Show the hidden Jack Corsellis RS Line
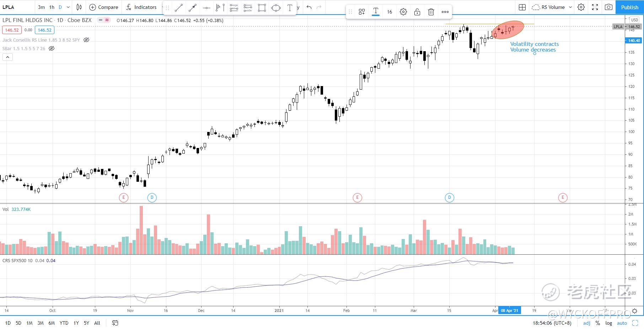644x329 pixels. (x=86, y=40)
